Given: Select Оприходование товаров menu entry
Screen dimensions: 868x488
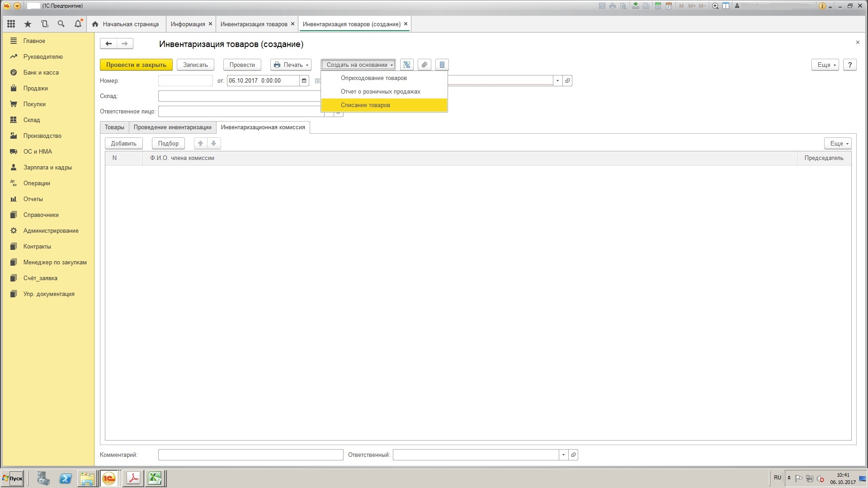Looking at the screenshot, I should 384,78.
